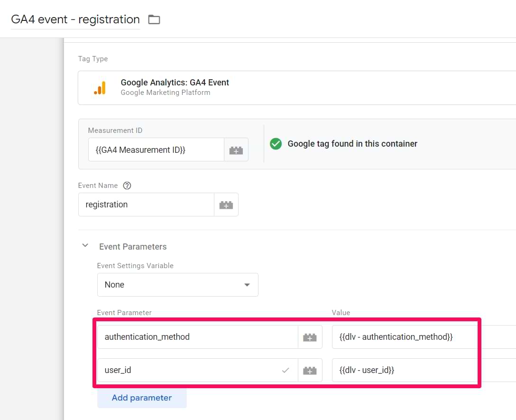Click the Event Name field containing registration
The height and width of the screenshot is (420, 516).
[146, 205]
